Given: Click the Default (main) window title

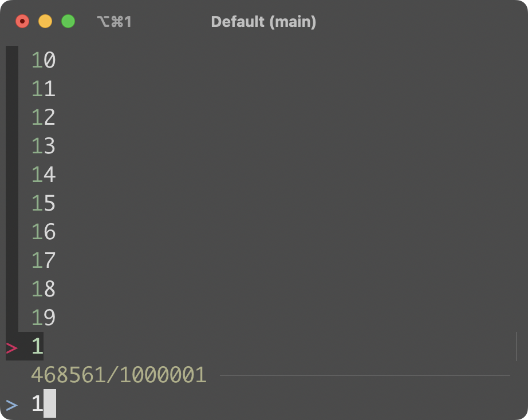Looking at the screenshot, I should (263, 22).
